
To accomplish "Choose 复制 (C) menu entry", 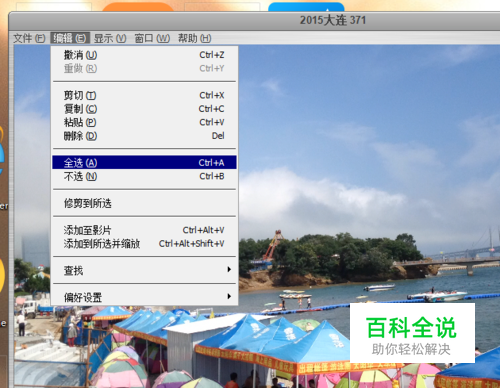I will 144,109.
